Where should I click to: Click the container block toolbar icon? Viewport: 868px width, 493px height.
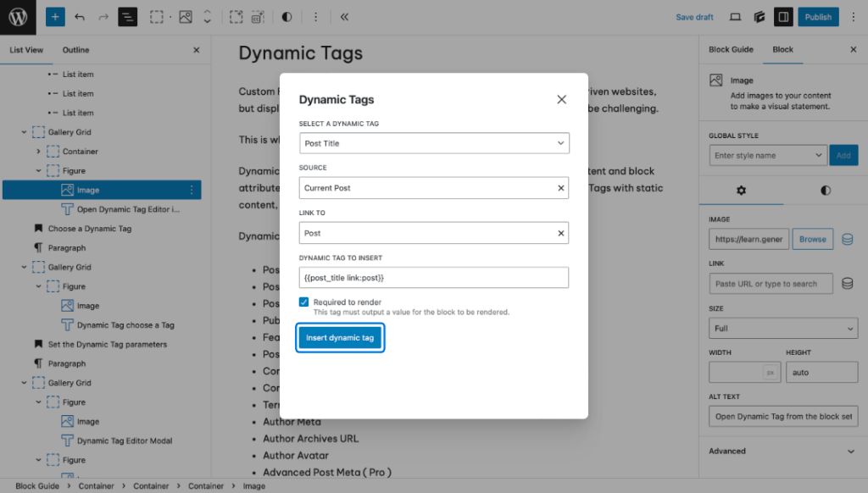click(x=157, y=17)
